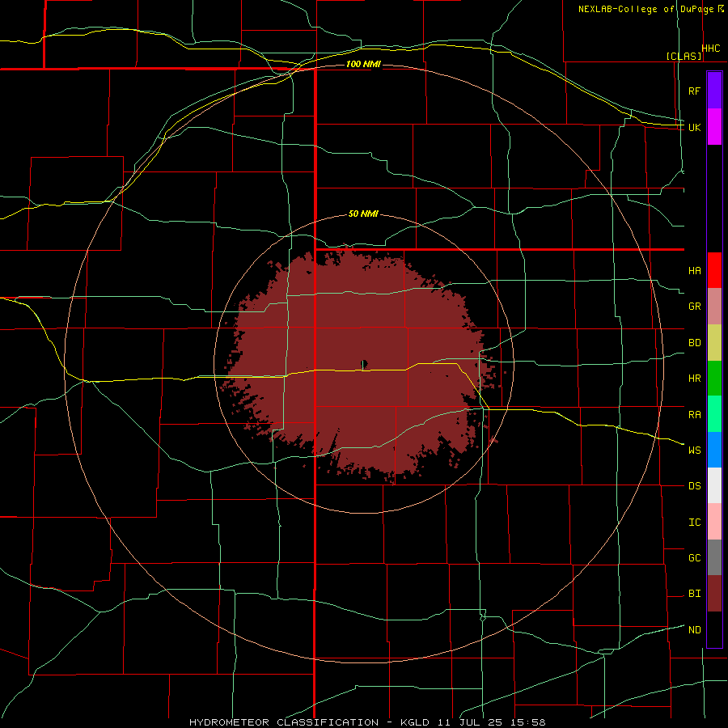Click the HA legend label
Image resolution: width=728 pixels, height=728 pixels.
tap(694, 270)
